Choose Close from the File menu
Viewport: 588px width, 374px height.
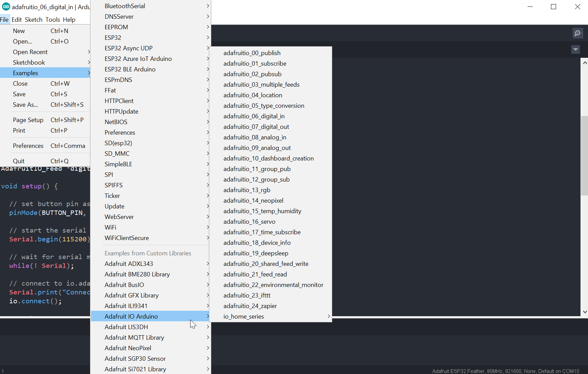(x=45, y=84)
